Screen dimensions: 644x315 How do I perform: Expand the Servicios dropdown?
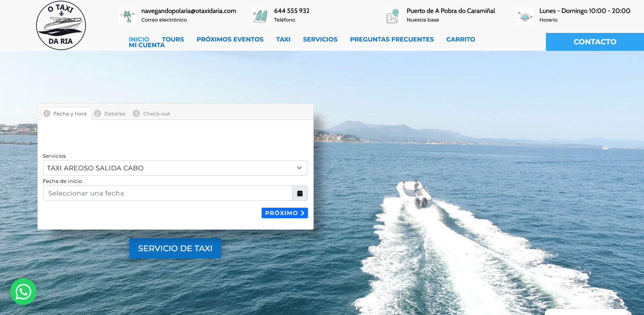tap(175, 168)
